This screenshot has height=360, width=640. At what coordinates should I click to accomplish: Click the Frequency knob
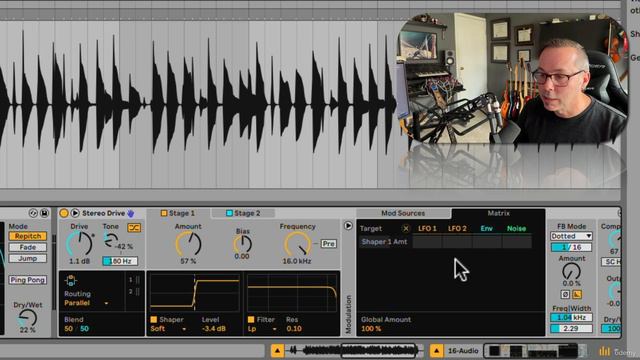298,244
